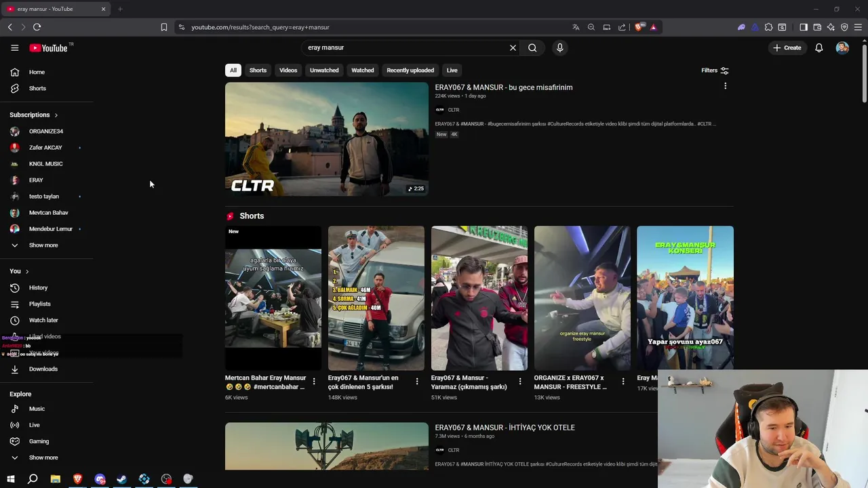868x488 pixels.
Task: Expand the Subscriptions section chevron
Action: [56, 115]
